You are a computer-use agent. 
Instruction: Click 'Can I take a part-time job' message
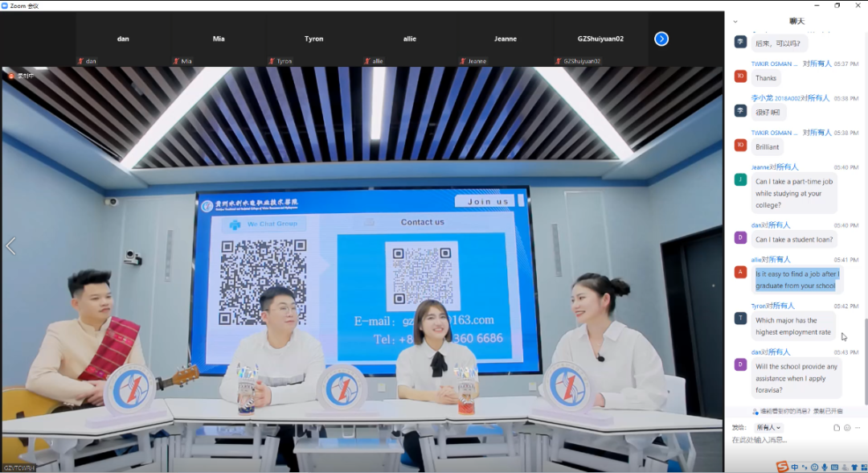coord(794,193)
